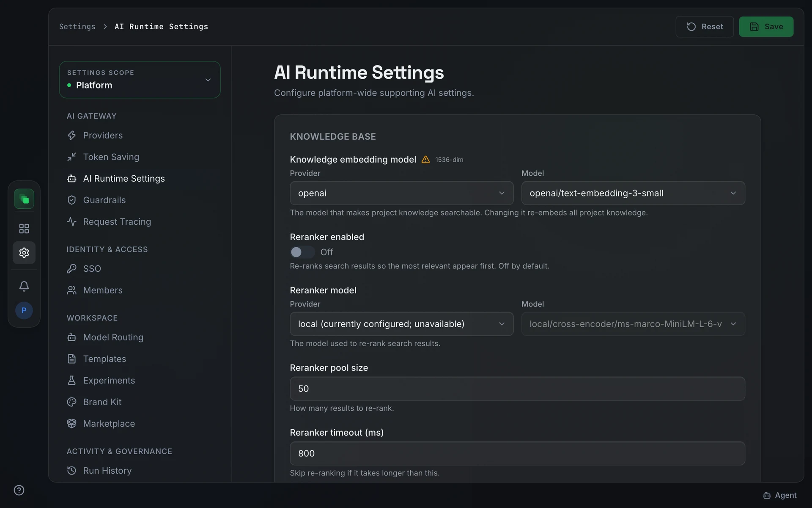Open reranker Model cross-encoder dropdown

633,324
